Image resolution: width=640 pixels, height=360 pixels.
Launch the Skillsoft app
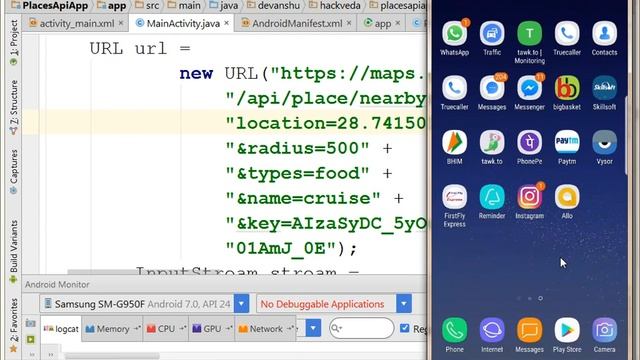pos(604,88)
